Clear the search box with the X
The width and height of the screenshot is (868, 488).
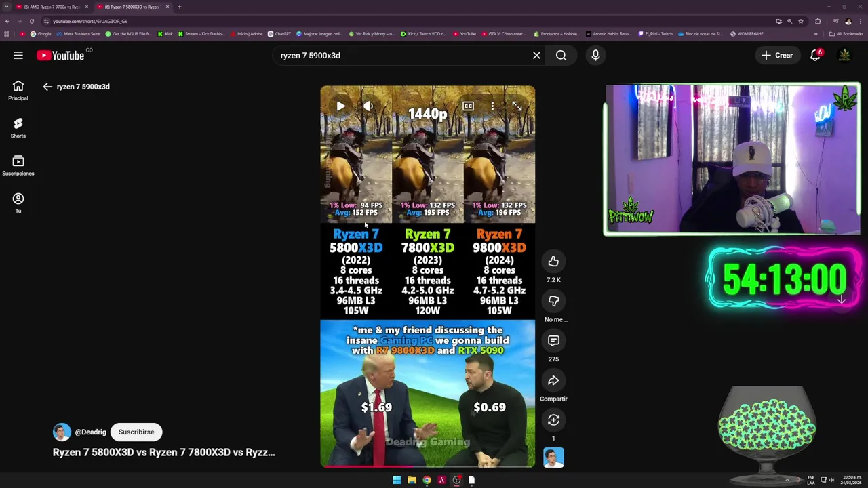[x=536, y=56]
